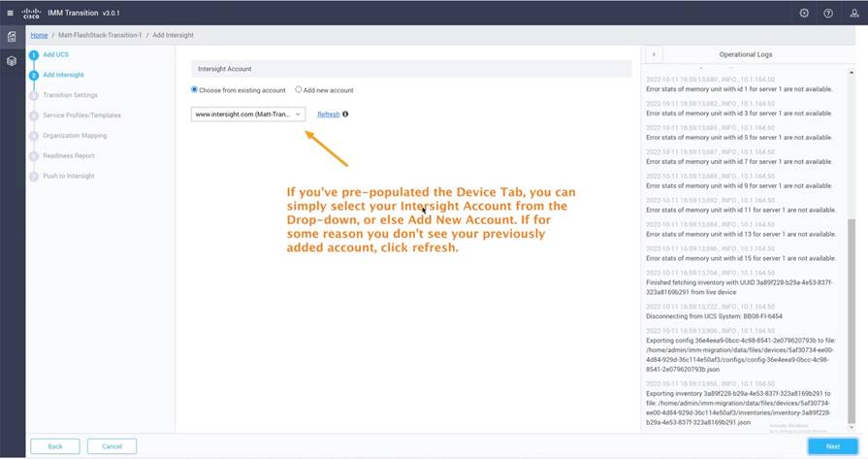Select Service Profiles/Templates step
Viewport: 868px width, 459px height.
[81, 115]
